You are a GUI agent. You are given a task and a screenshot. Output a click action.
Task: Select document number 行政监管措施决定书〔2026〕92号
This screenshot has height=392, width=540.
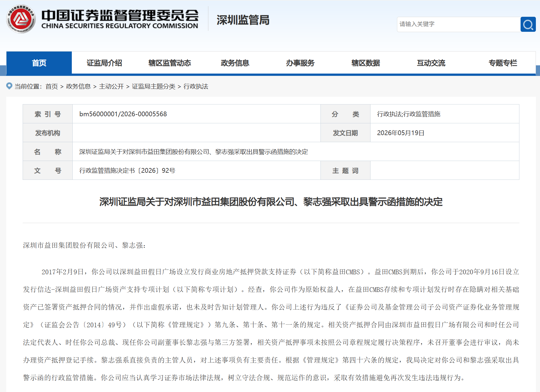(127, 170)
